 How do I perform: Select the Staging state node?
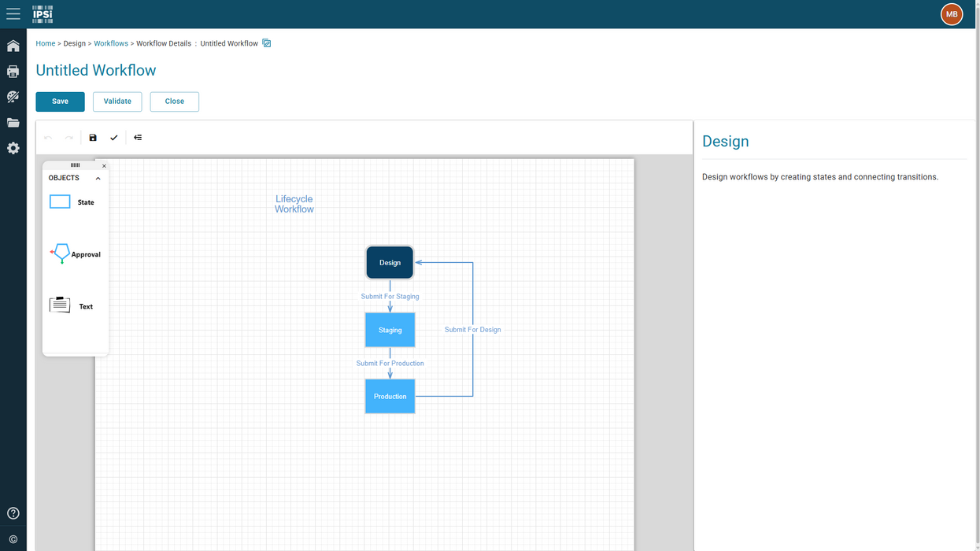point(390,330)
